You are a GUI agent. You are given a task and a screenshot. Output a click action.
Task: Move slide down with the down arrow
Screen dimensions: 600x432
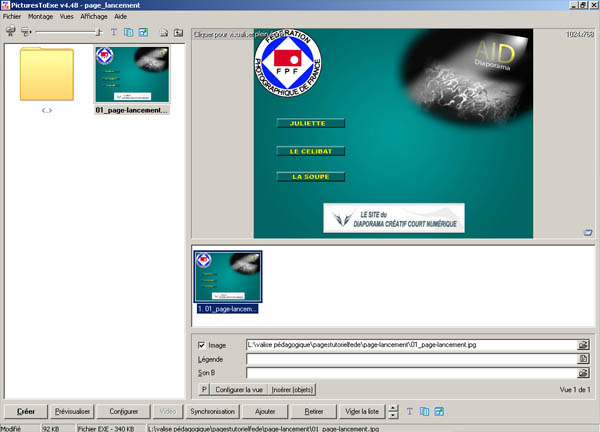tap(393, 415)
